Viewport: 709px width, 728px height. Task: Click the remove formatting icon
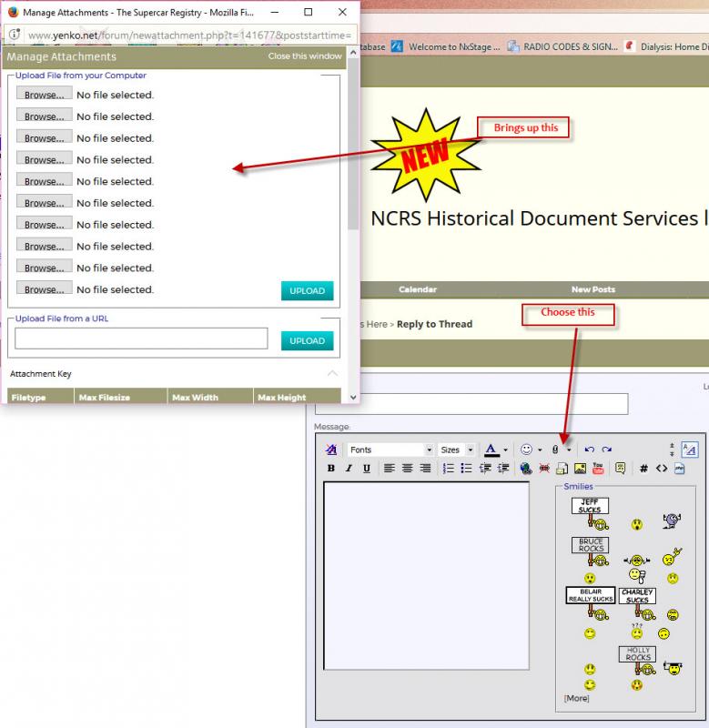click(x=331, y=450)
